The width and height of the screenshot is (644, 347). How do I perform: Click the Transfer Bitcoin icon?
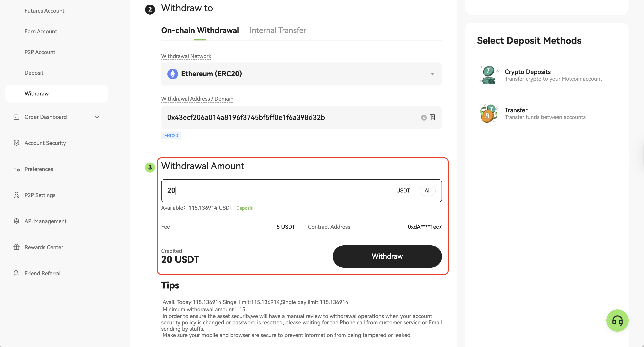point(488,114)
